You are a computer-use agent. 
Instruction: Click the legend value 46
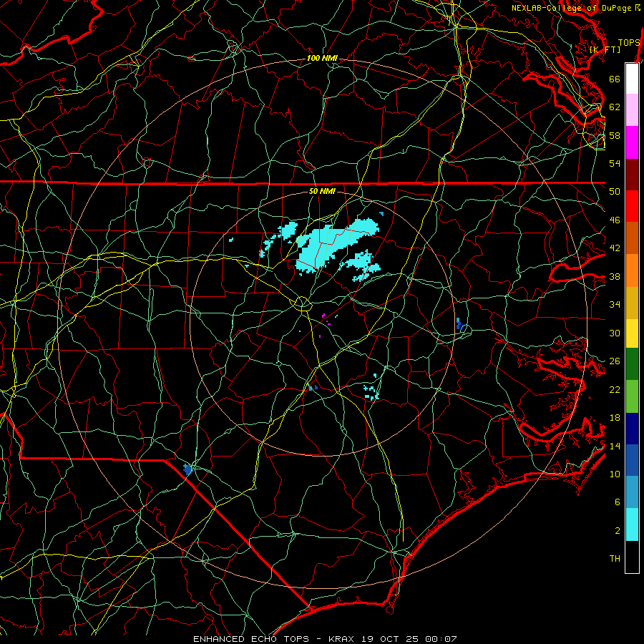(615, 220)
